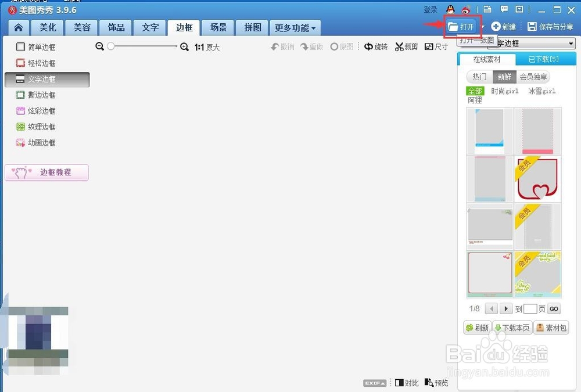Expand the EXIF info panel

(374, 383)
